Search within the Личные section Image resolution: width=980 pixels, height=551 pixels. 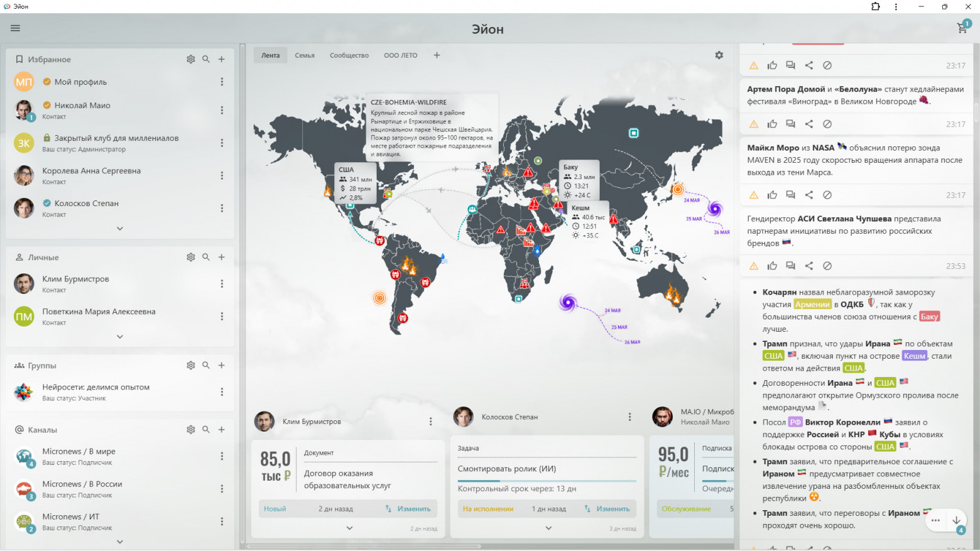(206, 257)
